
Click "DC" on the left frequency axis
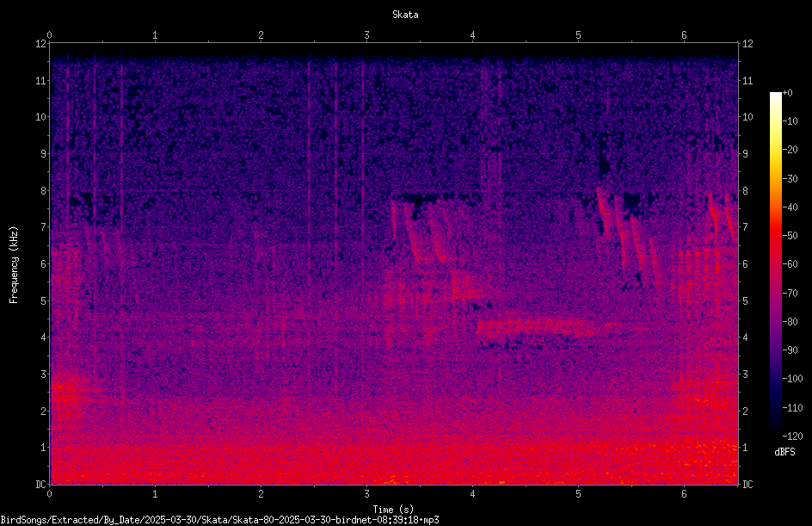coord(41,485)
